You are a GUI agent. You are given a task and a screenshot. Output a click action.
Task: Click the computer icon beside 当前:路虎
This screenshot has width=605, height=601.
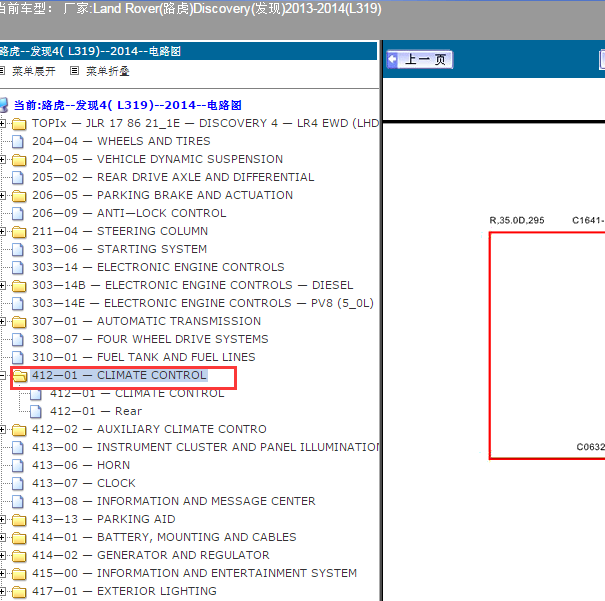pos(3,105)
